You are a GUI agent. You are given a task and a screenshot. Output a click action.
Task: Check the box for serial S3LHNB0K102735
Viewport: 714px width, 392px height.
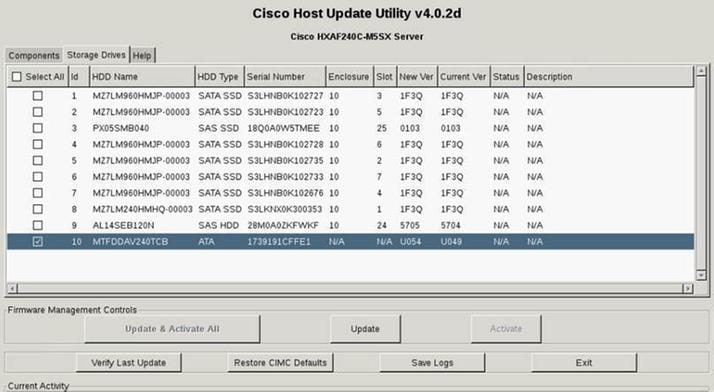[38, 161]
